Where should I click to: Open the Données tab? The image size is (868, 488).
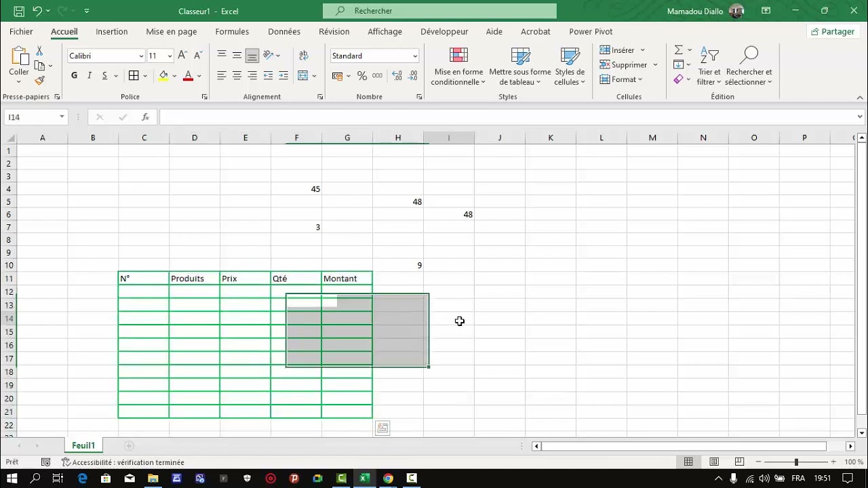(284, 32)
